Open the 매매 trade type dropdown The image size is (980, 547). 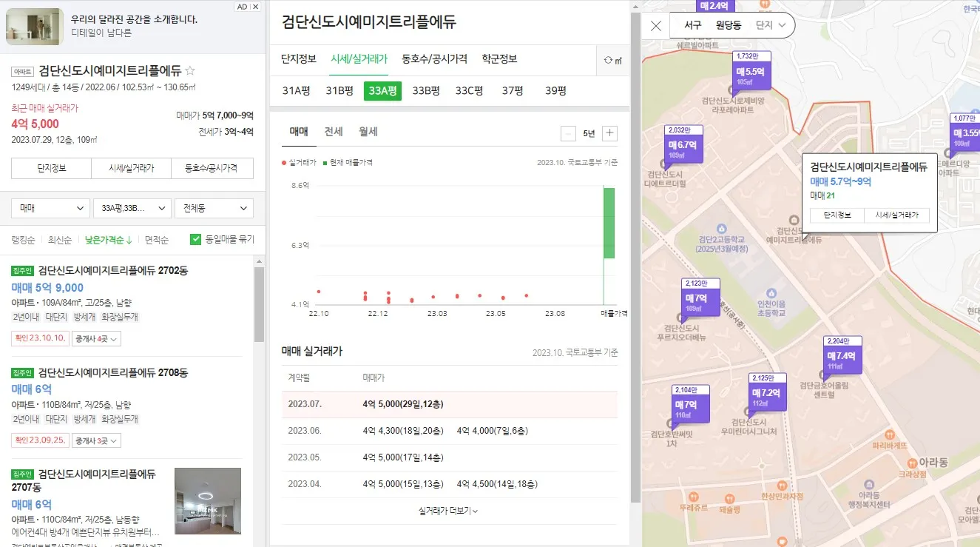(51, 209)
